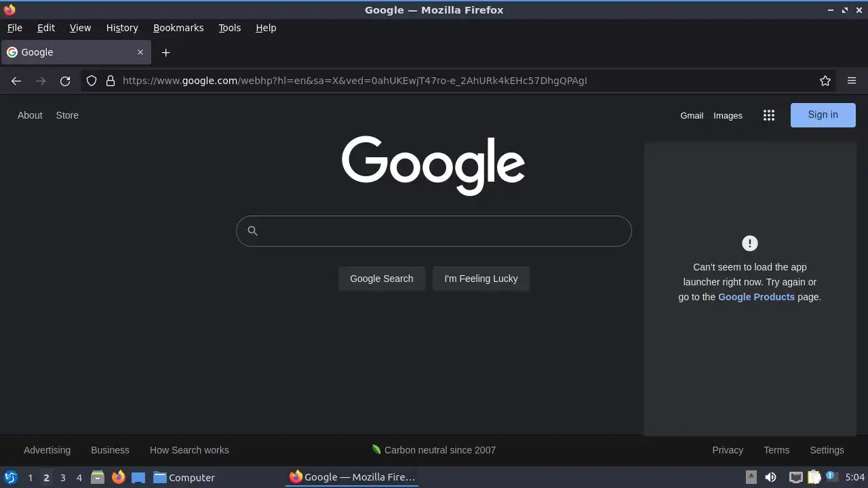868x488 pixels.
Task: Click the forward navigation arrow
Action: (41, 81)
